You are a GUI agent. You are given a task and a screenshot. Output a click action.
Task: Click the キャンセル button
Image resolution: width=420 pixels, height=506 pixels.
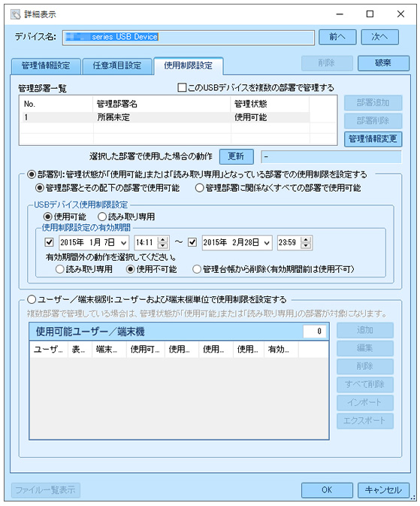tap(383, 490)
